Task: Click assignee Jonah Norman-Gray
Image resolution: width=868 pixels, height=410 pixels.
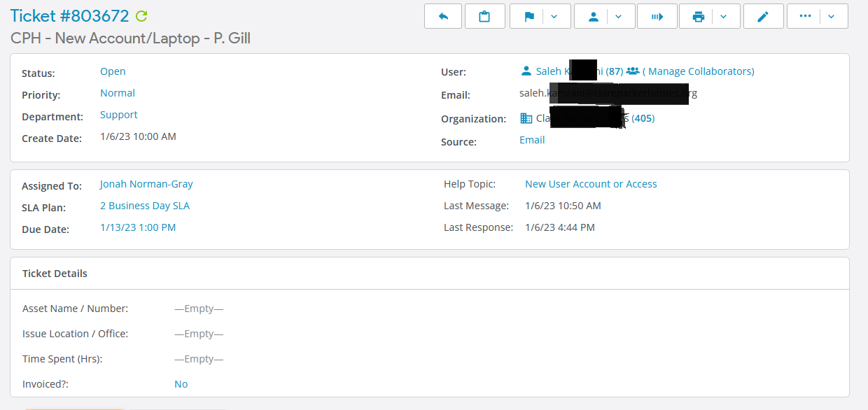Action: click(x=146, y=184)
